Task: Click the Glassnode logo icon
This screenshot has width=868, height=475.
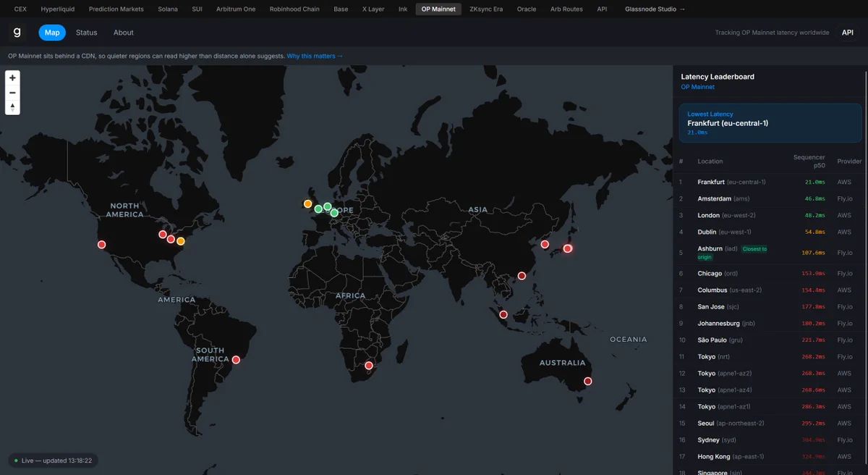Action: click(17, 33)
